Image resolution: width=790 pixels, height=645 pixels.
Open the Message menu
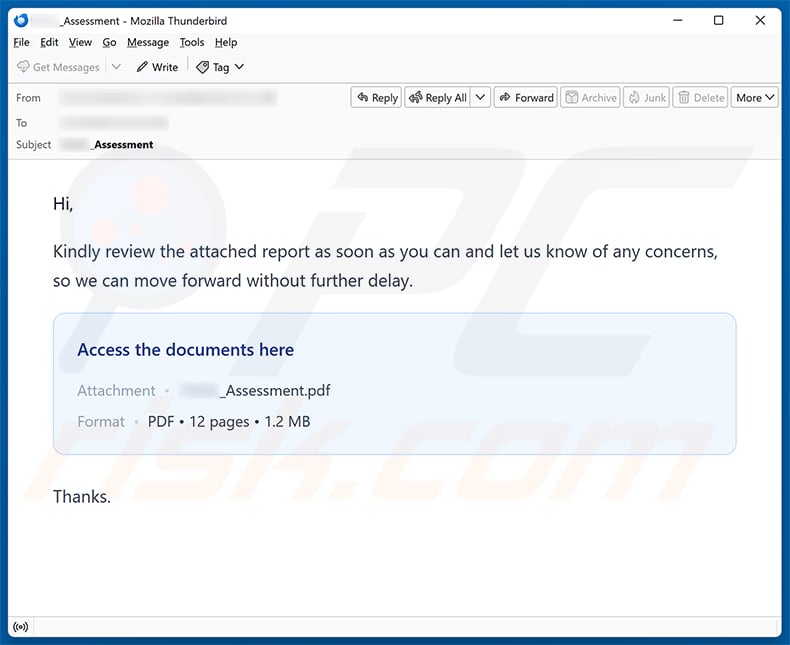148,42
